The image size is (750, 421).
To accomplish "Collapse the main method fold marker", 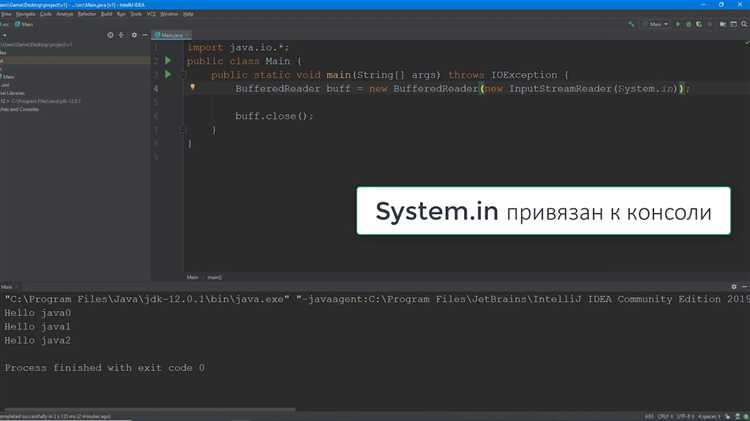I will click(182, 75).
